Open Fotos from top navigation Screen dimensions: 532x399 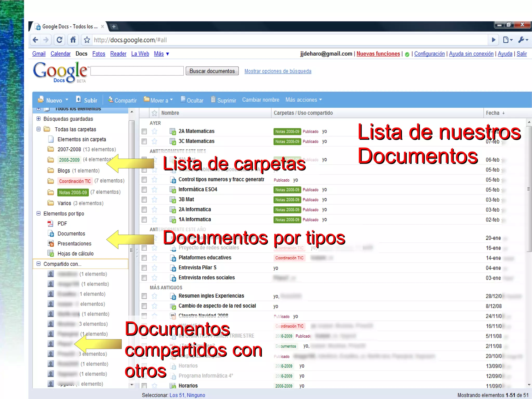(x=99, y=54)
